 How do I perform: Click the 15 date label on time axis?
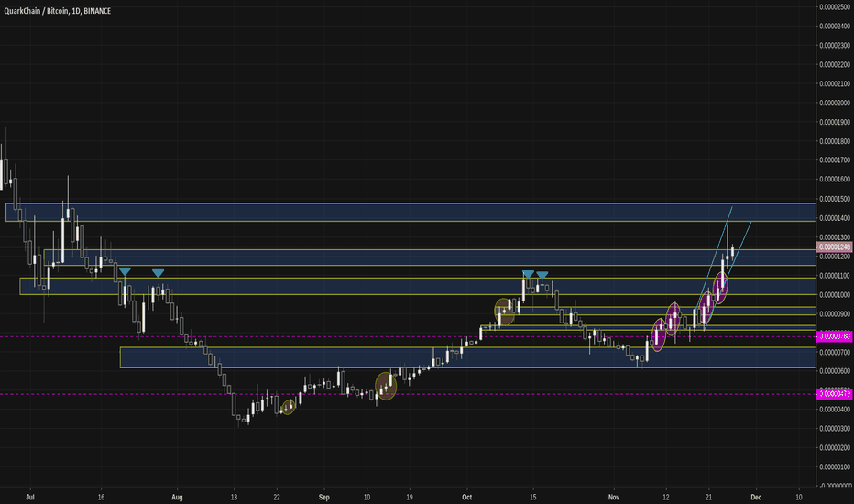tap(532, 497)
